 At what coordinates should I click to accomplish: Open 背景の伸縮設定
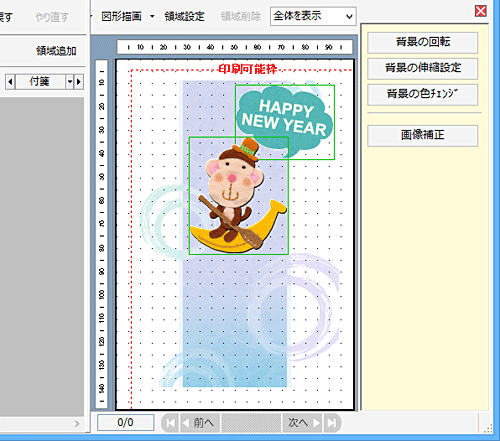click(423, 68)
